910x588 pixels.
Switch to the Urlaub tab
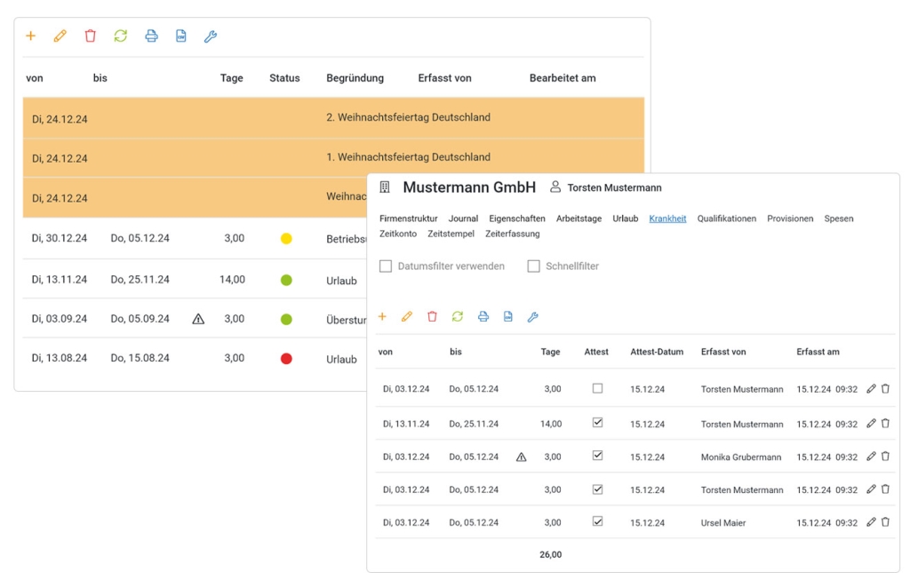tap(625, 219)
